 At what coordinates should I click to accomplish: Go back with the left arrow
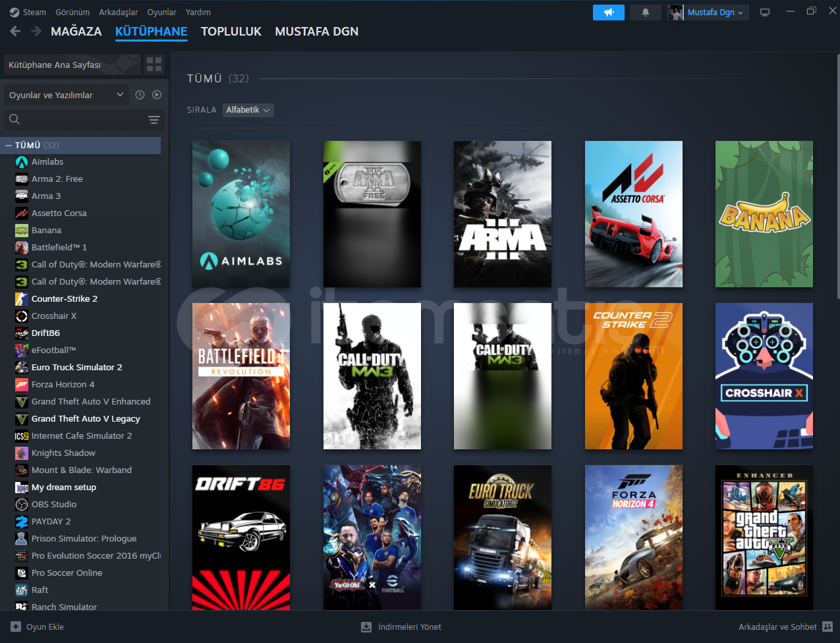(x=15, y=31)
